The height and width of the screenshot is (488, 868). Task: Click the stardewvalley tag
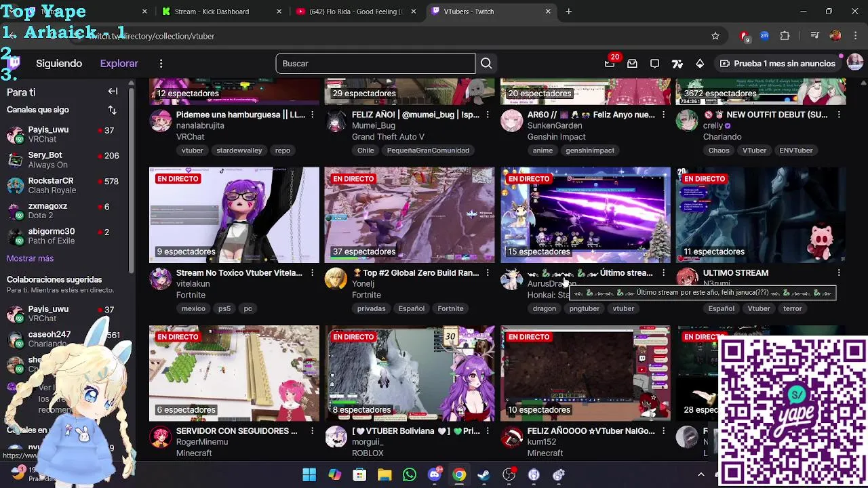(x=239, y=150)
